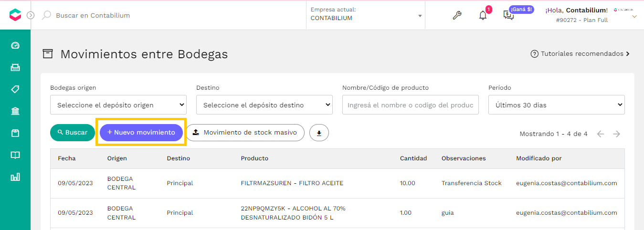Image resolution: width=644 pixels, height=230 pixels.
Task: Expand the Empresa actual CONTABILIUM selector
Action: pyautogui.click(x=366, y=15)
